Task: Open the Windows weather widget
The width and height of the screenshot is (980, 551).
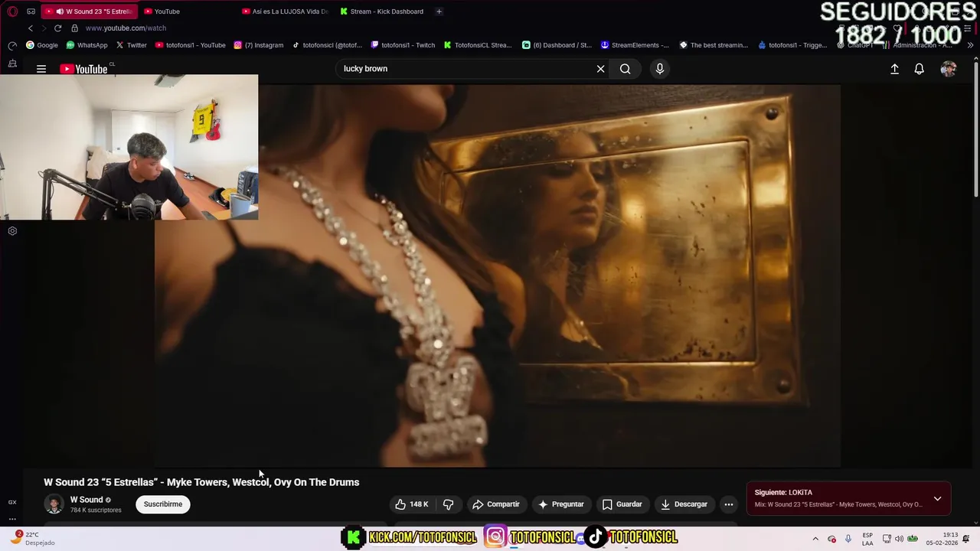Action: point(31,539)
